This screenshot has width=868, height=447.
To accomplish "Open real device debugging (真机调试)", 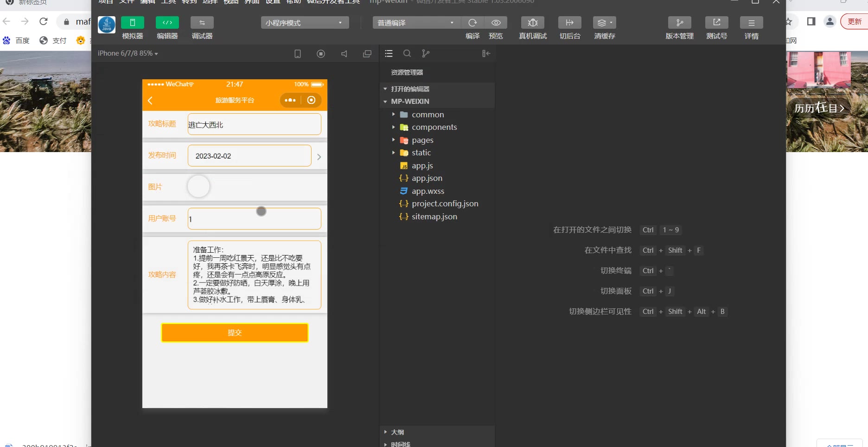I will click(533, 23).
